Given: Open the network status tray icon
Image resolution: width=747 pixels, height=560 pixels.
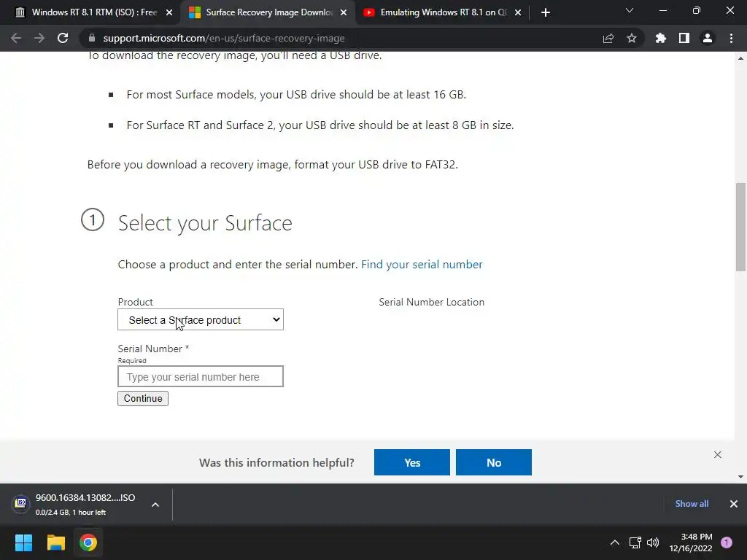Looking at the screenshot, I should 635,542.
